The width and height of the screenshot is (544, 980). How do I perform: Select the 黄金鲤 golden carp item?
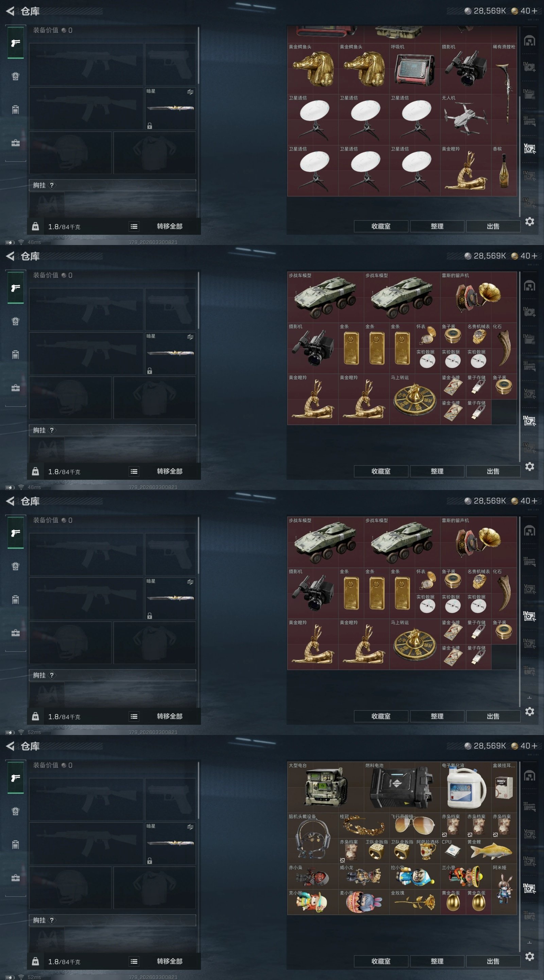click(x=491, y=851)
